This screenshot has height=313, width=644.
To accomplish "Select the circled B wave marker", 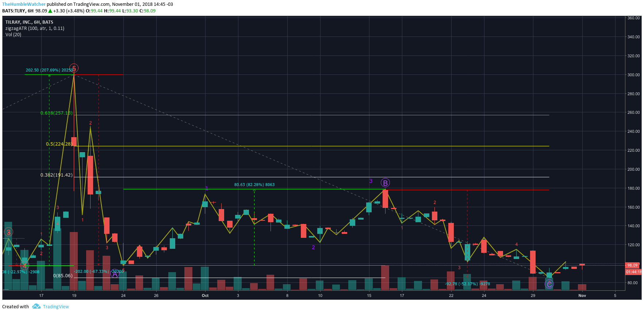I will (x=385, y=183).
